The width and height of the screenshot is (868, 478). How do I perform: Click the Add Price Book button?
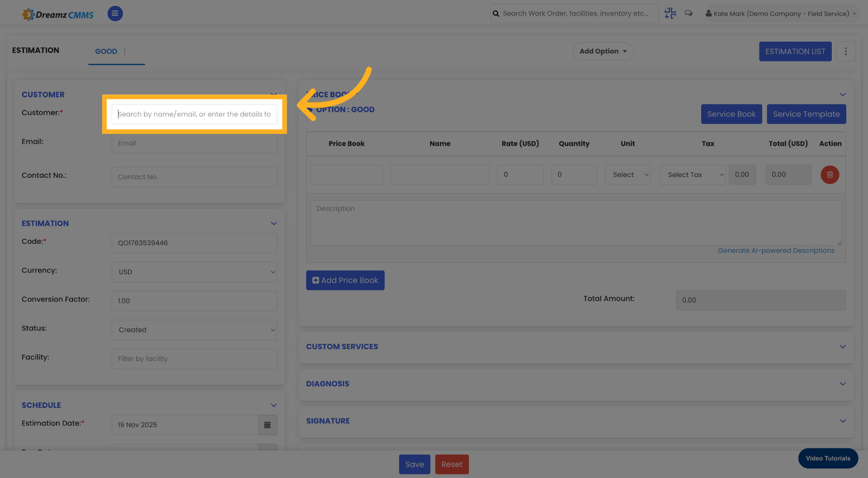345,280
